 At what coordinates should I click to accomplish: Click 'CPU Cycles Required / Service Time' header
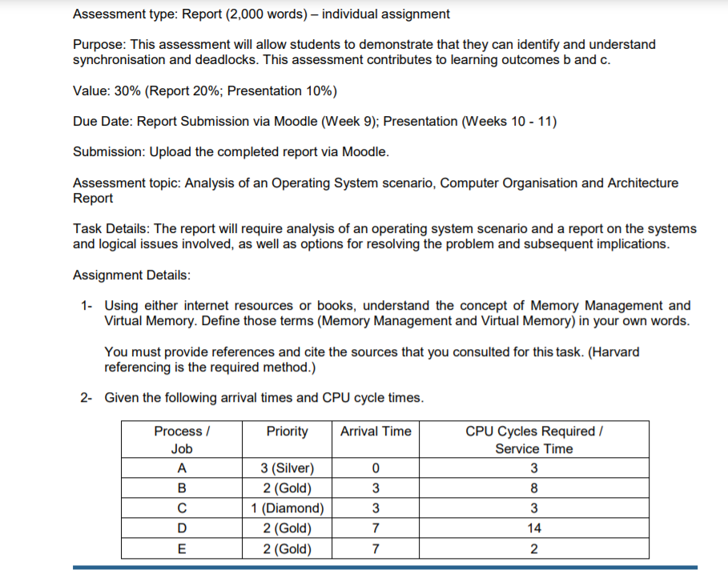pos(534,440)
